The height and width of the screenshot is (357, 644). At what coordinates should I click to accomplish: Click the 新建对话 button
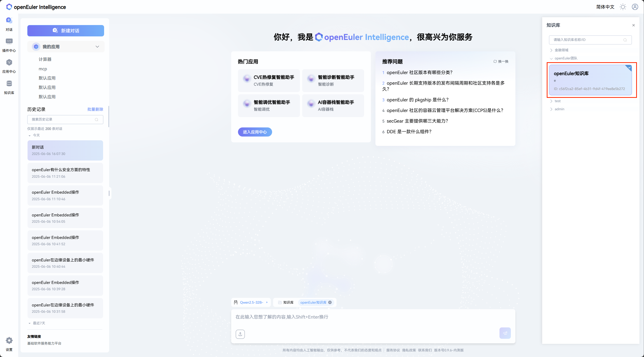pos(66,31)
